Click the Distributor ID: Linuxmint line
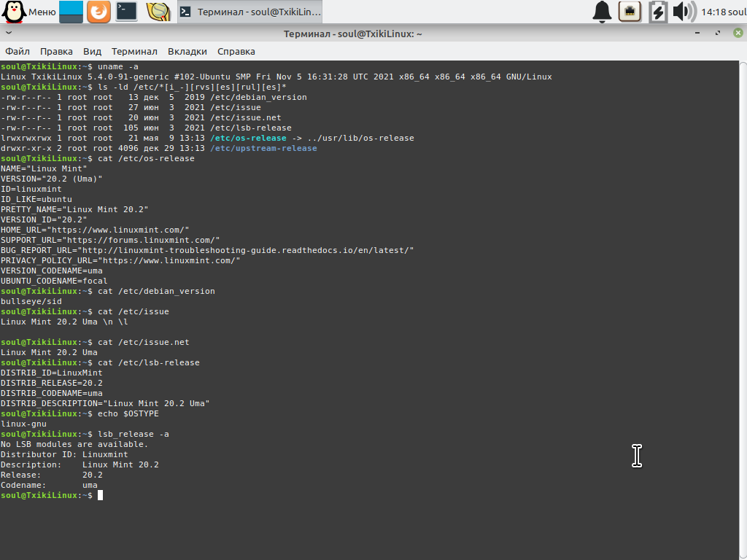The width and height of the screenshot is (747, 560). point(64,454)
